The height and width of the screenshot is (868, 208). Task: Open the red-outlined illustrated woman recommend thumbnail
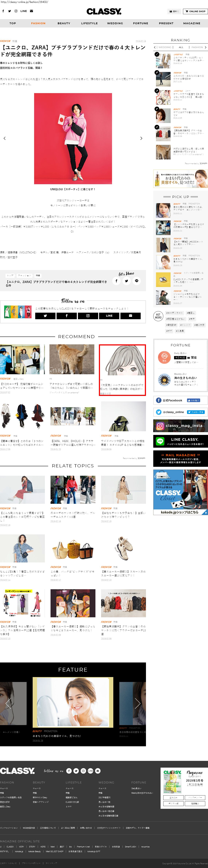[122, 370]
